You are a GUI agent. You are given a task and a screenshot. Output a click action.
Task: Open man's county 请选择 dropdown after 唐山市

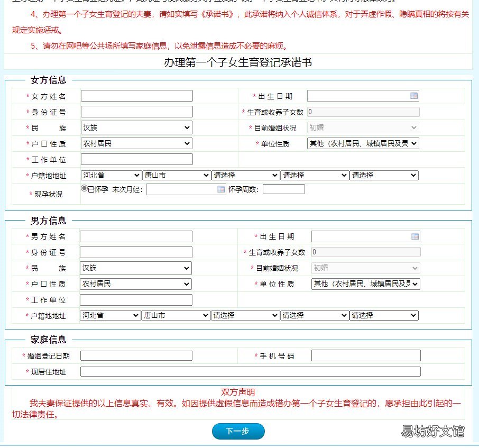[x=245, y=315]
